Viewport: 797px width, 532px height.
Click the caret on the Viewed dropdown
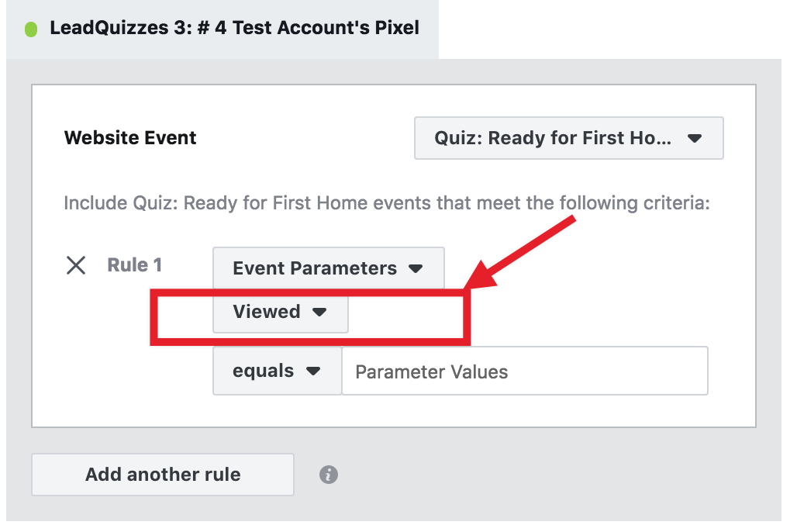[x=319, y=312]
